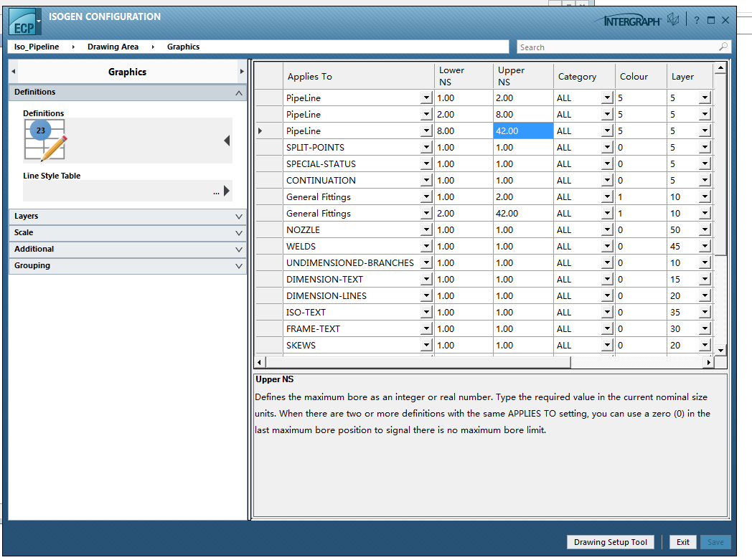Select row header of SKEWS row
The width and height of the screenshot is (752, 560).
coord(268,346)
